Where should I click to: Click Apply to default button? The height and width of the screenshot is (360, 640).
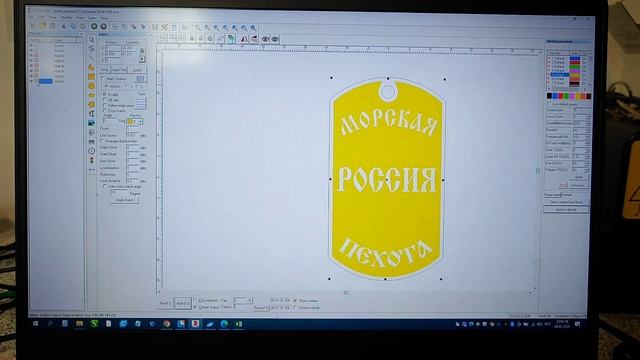(x=566, y=209)
